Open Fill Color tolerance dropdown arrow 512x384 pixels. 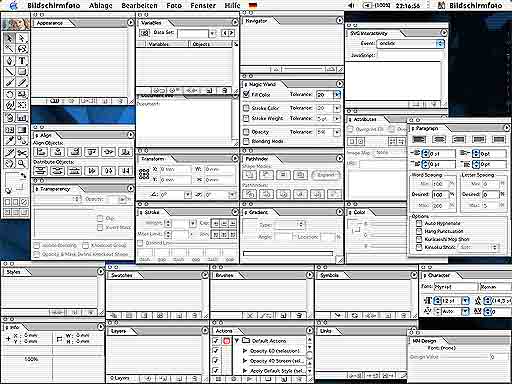pyautogui.click(x=337, y=95)
